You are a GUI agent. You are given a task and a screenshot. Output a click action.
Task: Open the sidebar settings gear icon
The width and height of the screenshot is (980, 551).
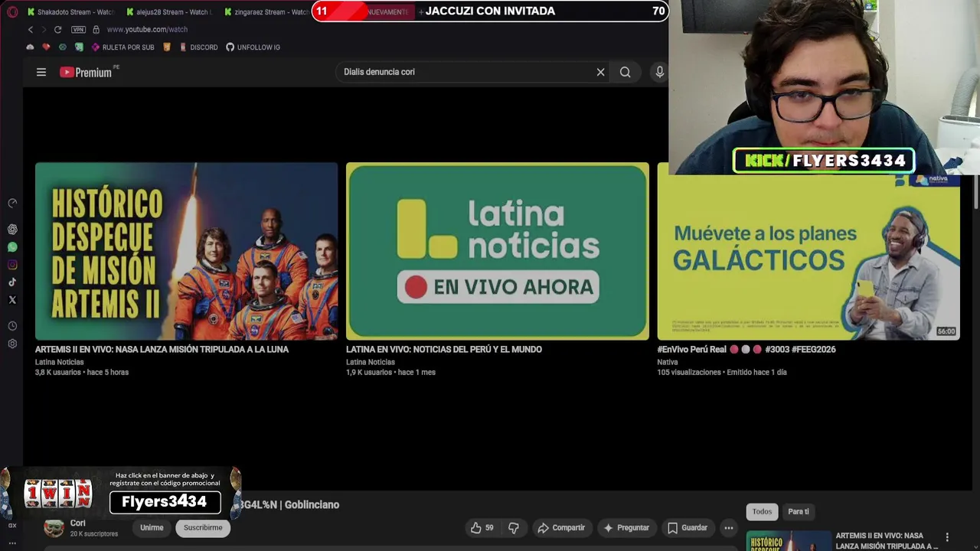pos(12,344)
